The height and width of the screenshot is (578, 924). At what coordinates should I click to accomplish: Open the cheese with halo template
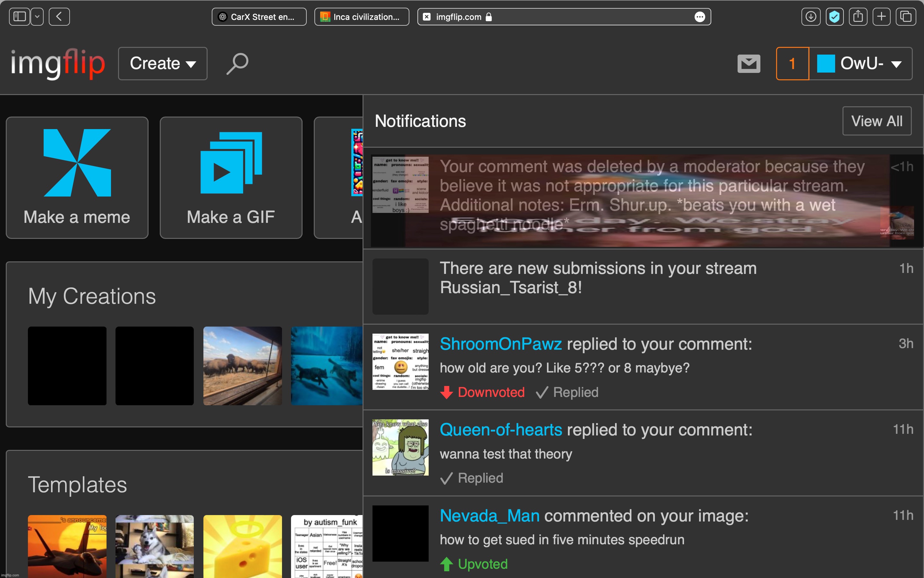(x=243, y=546)
